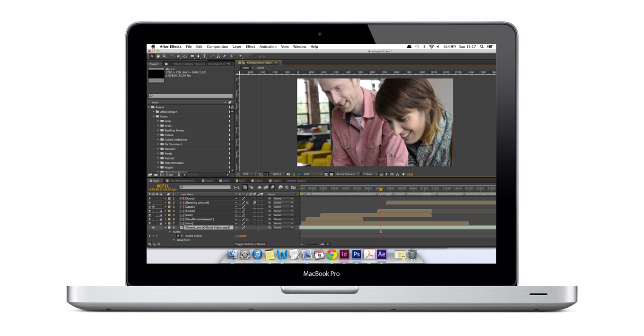Click the Main breadcrumb button in viewer
644x336 pixels.
[x=245, y=68]
